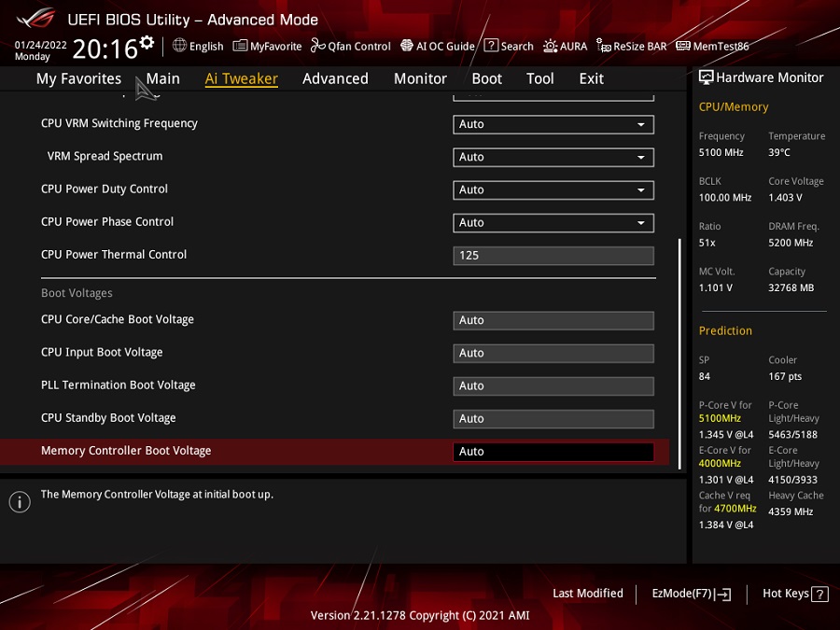Click the 01/24/2022 date text
Viewport: 840px width, 630px height.
41,45
